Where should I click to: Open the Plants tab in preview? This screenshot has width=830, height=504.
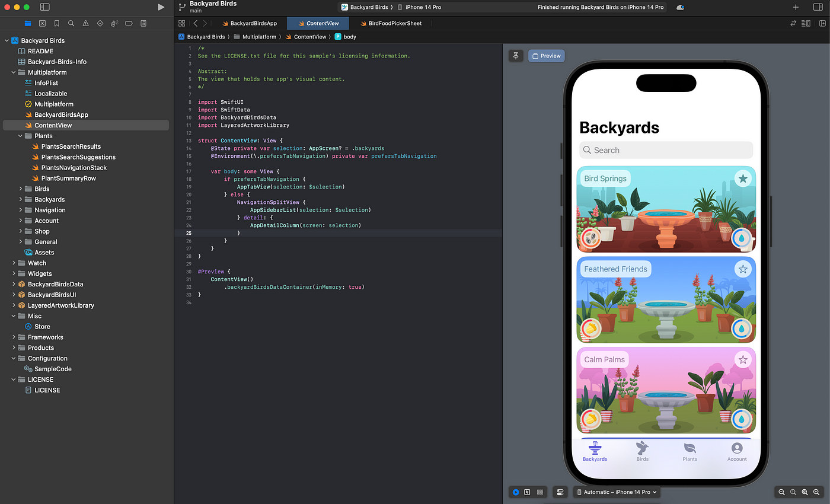tap(689, 451)
